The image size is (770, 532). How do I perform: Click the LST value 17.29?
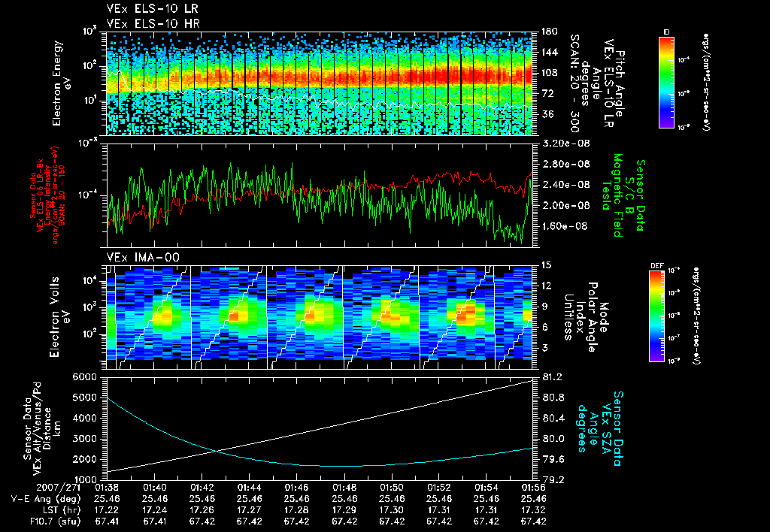pyautogui.click(x=344, y=510)
